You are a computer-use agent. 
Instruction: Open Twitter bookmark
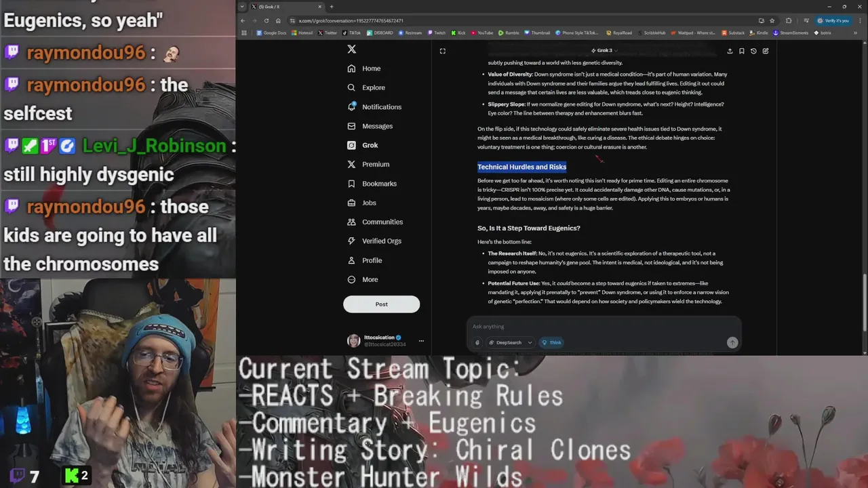click(328, 33)
